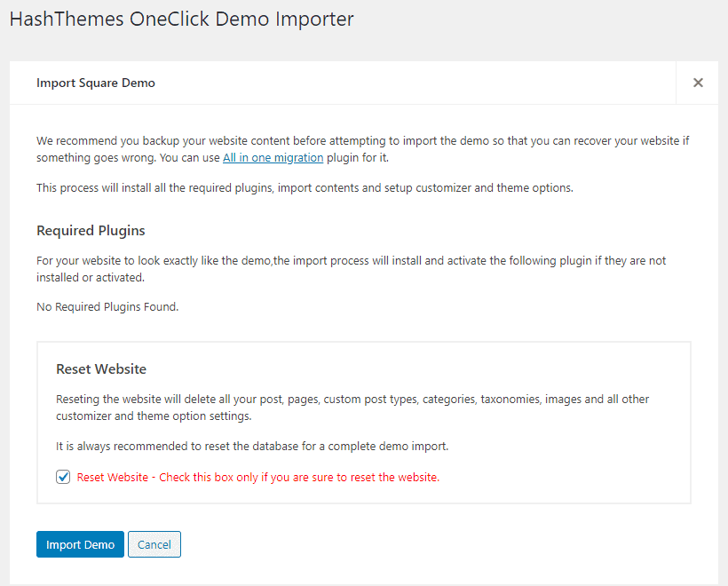Uncheck the Reset Website checkbox
Image resolution: width=728 pixels, height=586 pixels.
pos(63,477)
